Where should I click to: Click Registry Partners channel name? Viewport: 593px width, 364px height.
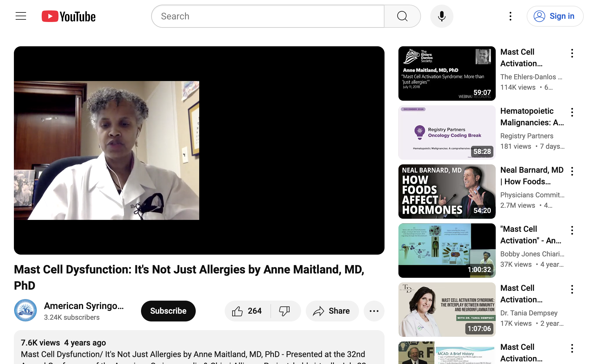pos(527,136)
